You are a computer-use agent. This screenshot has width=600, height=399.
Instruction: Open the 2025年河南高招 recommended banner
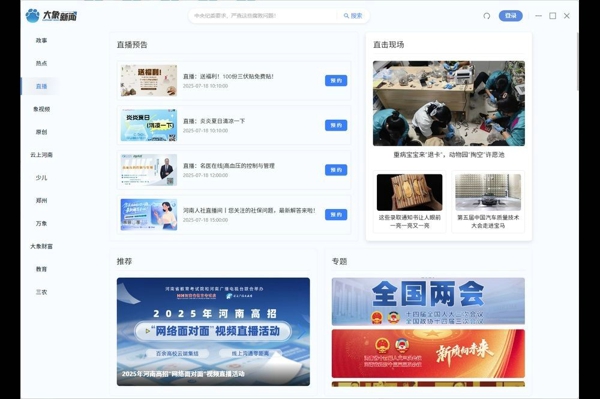click(x=213, y=332)
